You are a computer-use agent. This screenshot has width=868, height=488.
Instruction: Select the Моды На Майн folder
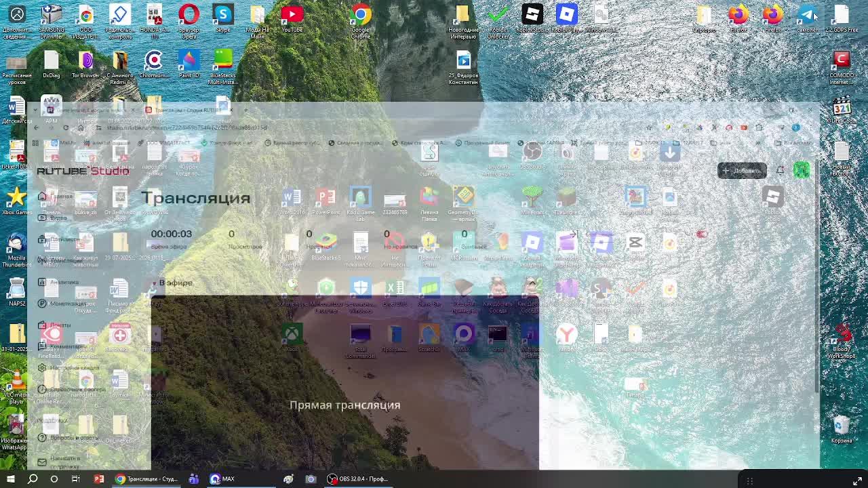tap(258, 19)
